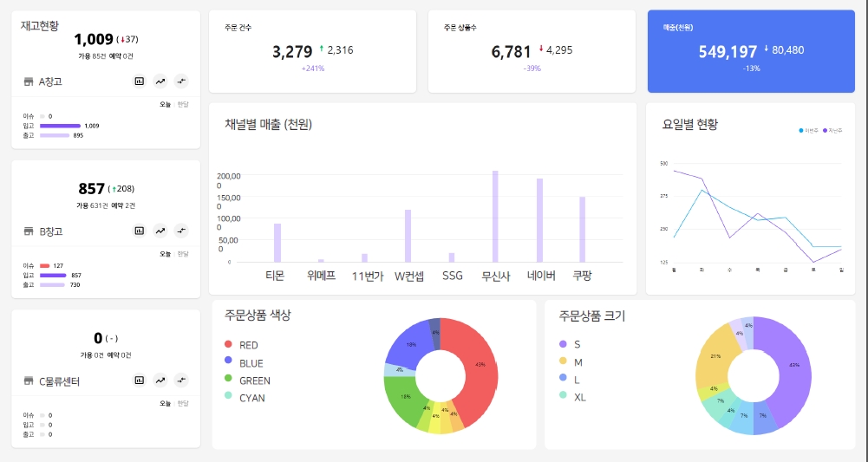Open the trend line view for B창고
Image resolution: width=868 pixels, height=462 pixels.
160,231
